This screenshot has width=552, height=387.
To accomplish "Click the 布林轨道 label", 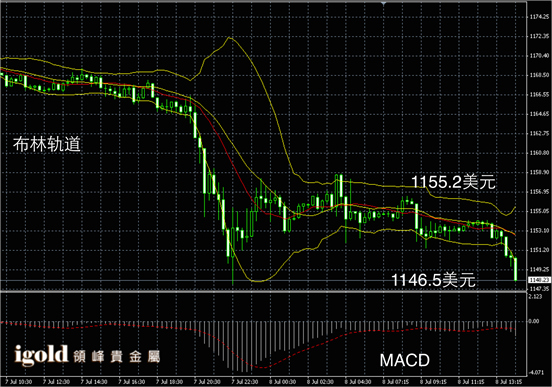I will 47,144.
